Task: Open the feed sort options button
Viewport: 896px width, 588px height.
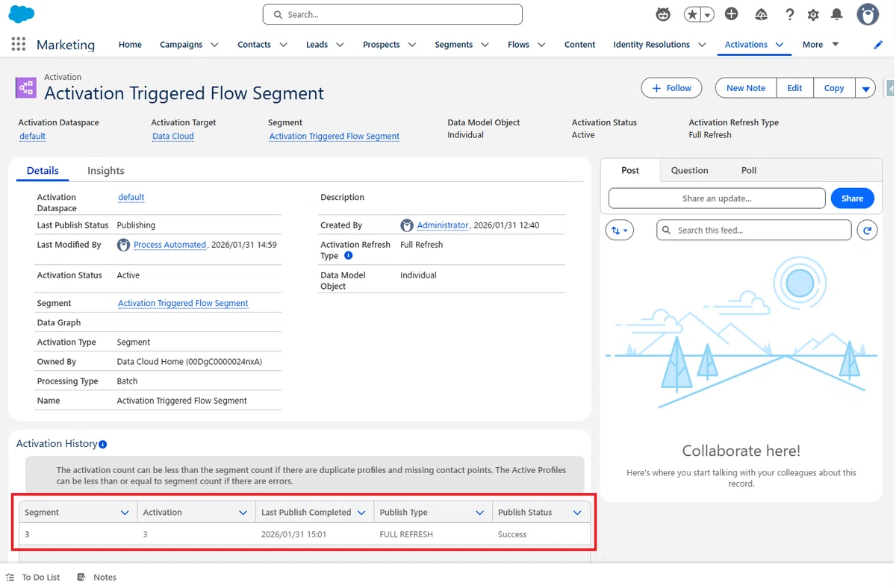Action: [x=619, y=231]
